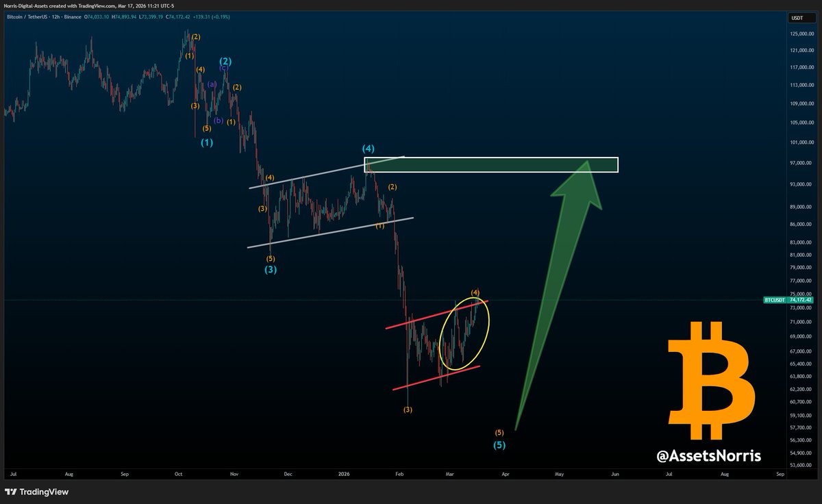Click the Jul label at the left end of the time axis
The image size is (822, 504).
click(14, 473)
